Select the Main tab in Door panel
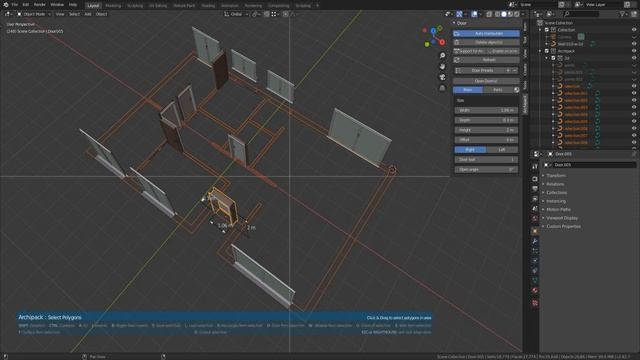Screen dimensions: 640x360 468,90
